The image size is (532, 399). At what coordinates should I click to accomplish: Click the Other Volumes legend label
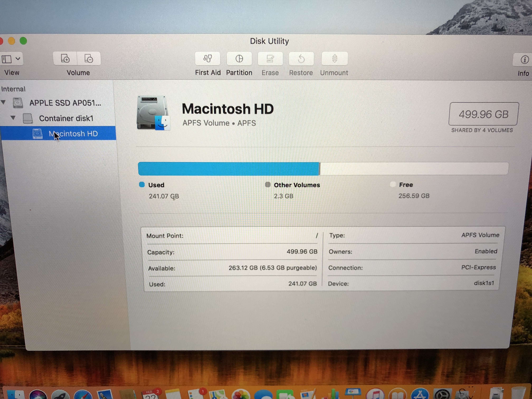[297, 185]
